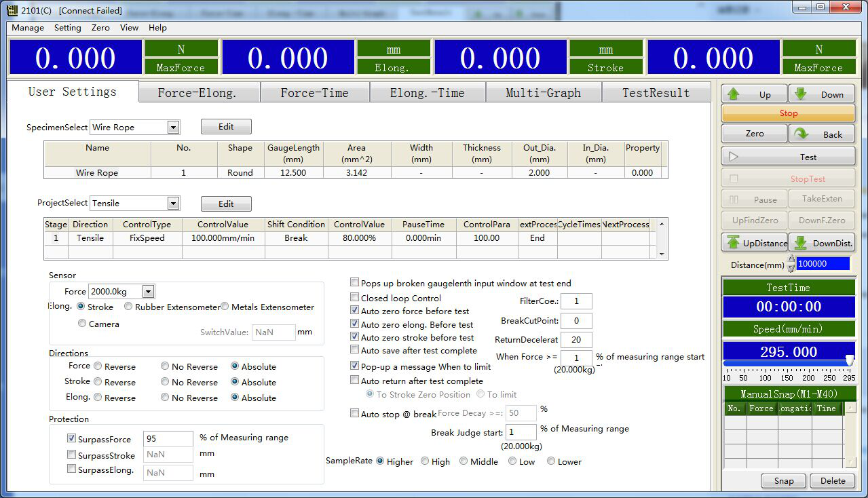Open the SpecimenSelect Wire Rope dropdown
The height and width of the screenshot is (498, 868).
[x=173, y=127]
